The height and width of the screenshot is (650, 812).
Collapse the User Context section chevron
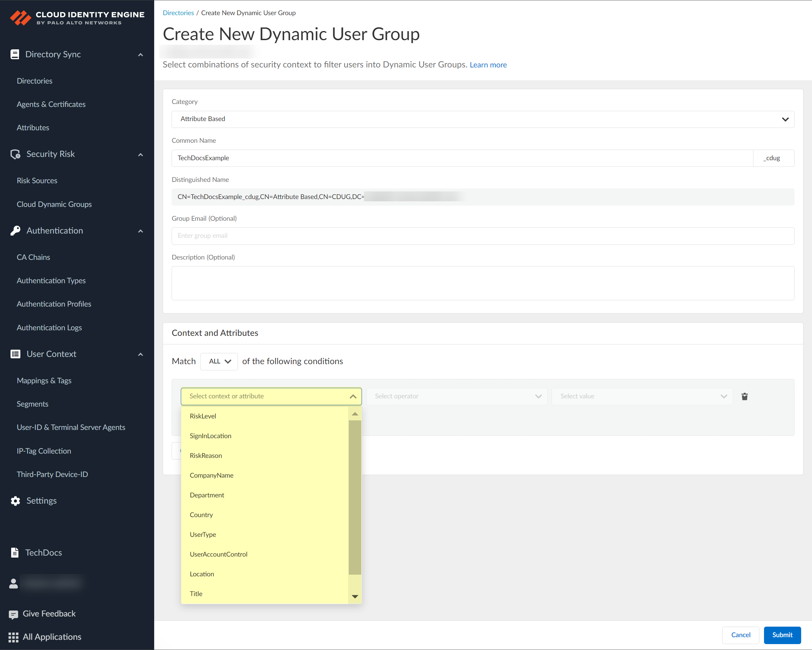(140, 354)
